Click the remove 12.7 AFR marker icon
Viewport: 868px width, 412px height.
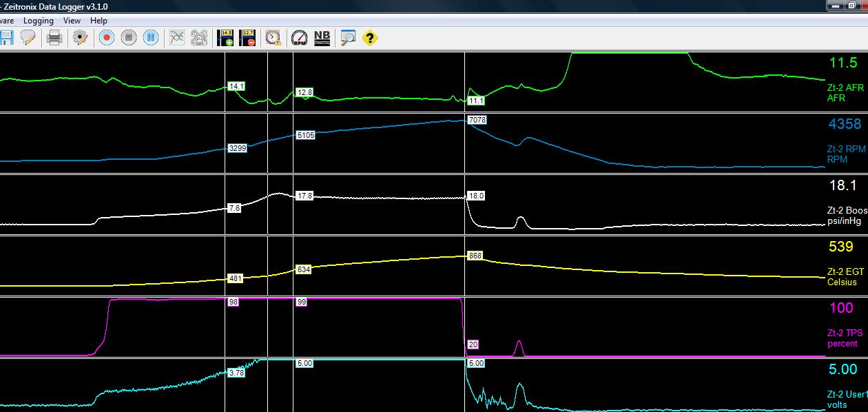pos(247,38)
